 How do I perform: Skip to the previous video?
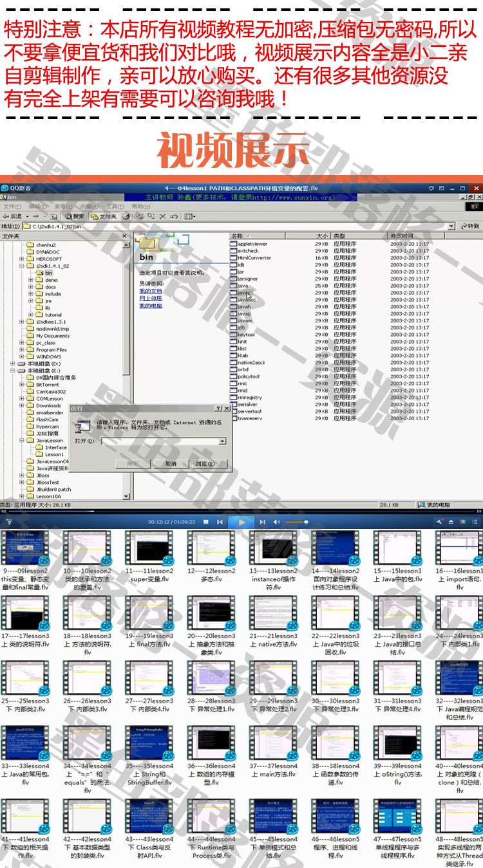pos(221,522)
